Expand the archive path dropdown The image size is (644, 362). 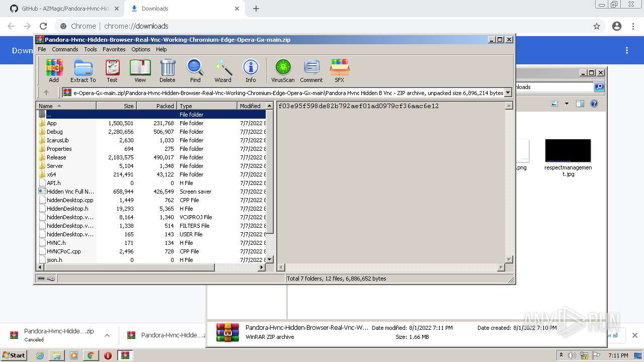tap(508, 93)
